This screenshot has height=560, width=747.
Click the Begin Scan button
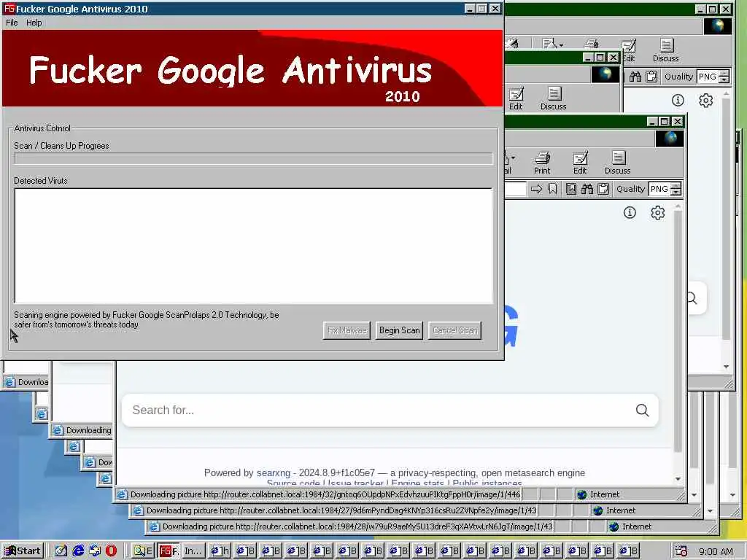399,330
